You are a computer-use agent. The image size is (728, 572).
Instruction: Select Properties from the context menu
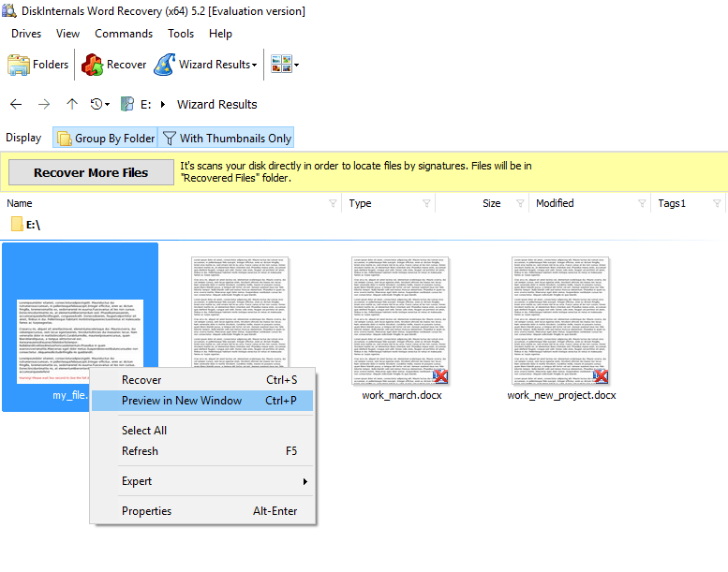tap(146, 511)
